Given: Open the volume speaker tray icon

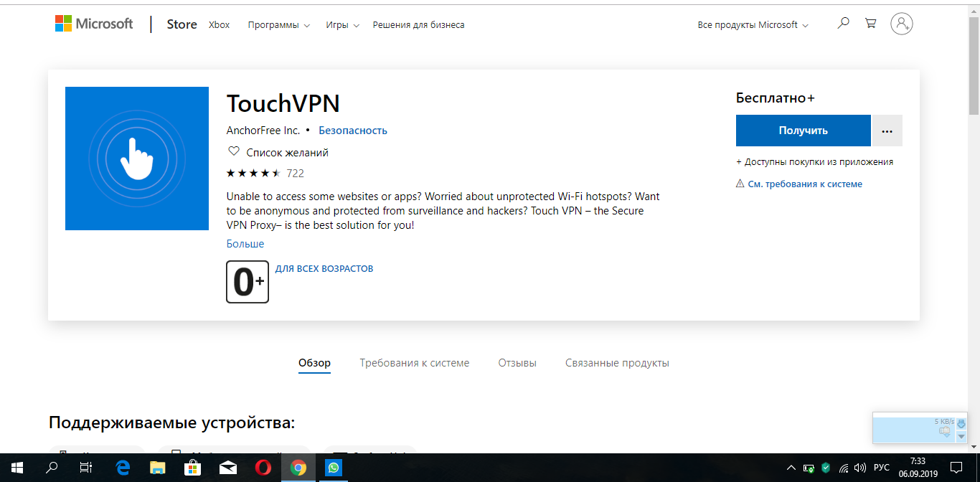Looking at the screenshot, I should [x=860, y=468].
